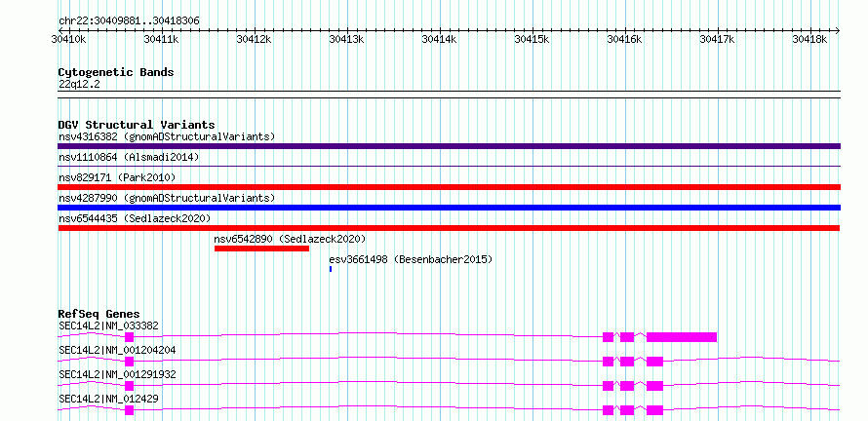Image resolution: width=868 pixels, height=421 pixels.
Task: Click the small left exon of NM_012429
Action: 130,410
